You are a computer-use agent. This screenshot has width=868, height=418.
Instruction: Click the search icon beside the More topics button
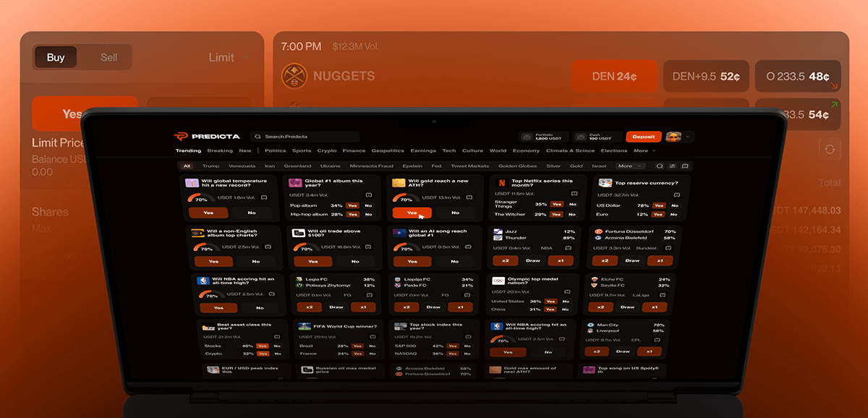click(660, 166)
